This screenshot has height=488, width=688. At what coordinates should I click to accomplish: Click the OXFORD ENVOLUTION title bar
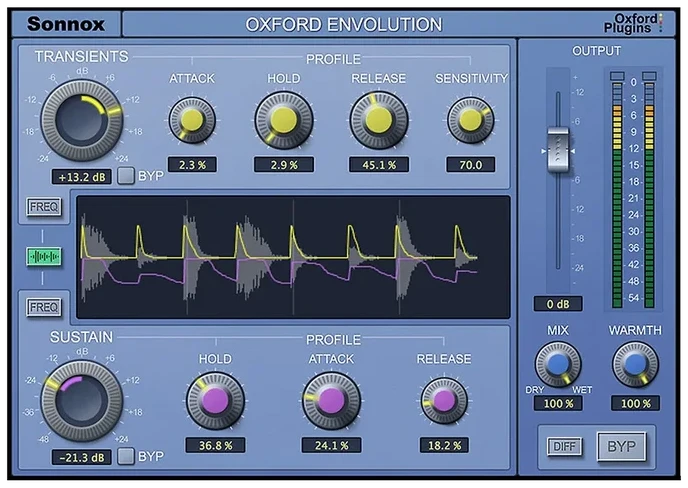pos(344,24)
